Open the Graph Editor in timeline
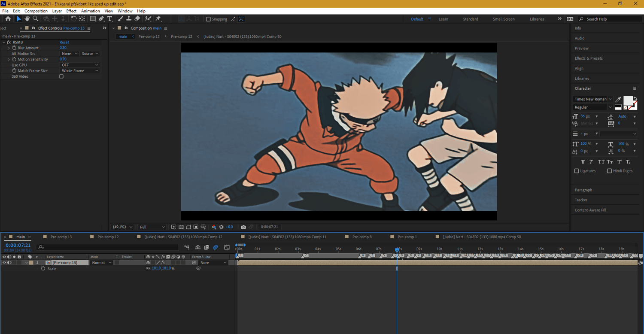644x334 pixels. pyautogui.click(x=227, y=247)
